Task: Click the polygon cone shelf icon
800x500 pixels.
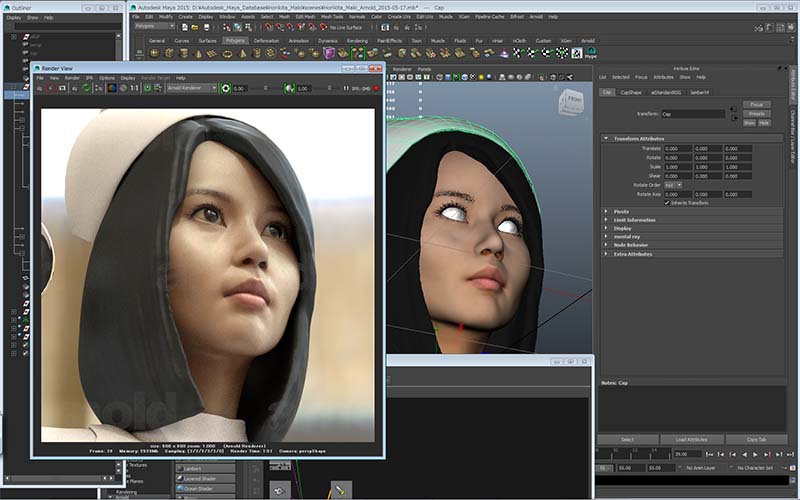Action: pos(198,53)
